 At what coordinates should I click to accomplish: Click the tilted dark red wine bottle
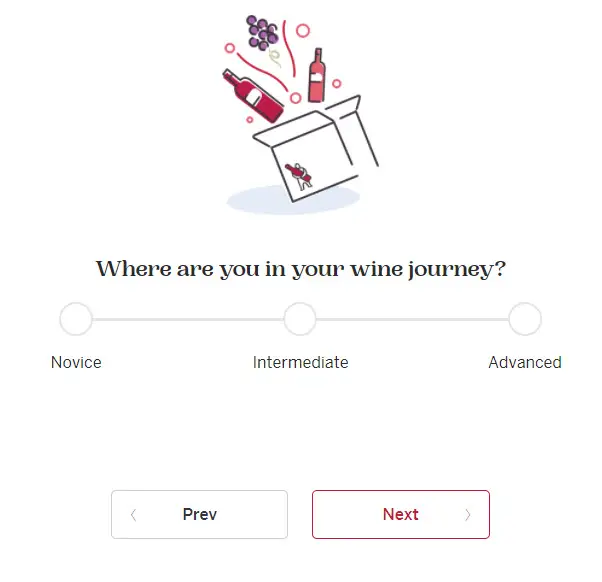coord(253,96)
